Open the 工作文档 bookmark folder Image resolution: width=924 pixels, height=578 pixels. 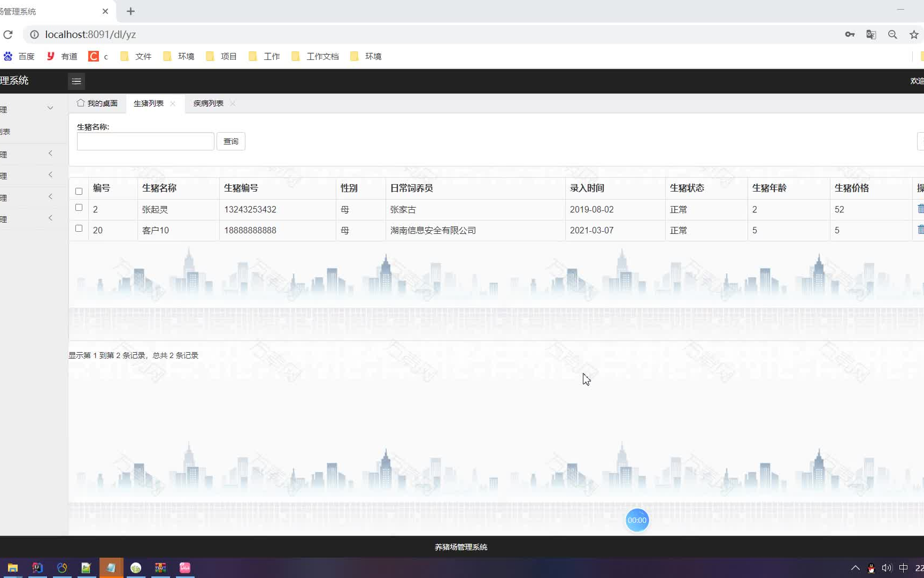(315, 56)
